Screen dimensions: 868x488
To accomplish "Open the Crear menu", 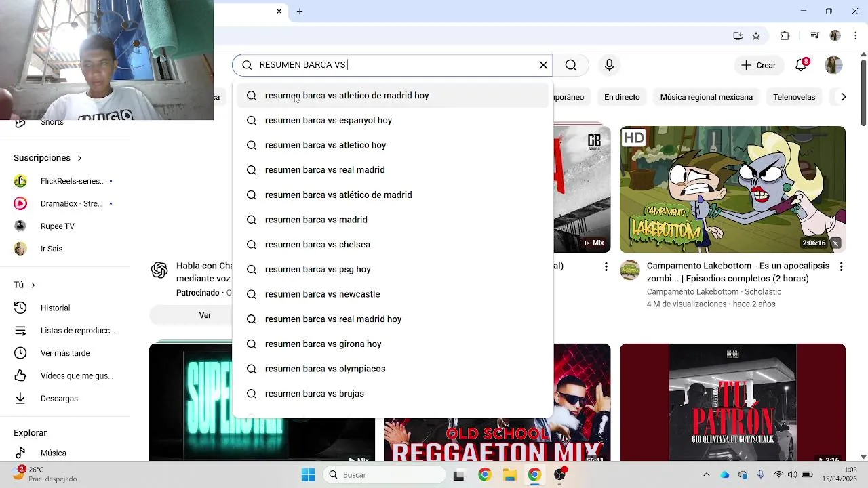I will 758,65.
